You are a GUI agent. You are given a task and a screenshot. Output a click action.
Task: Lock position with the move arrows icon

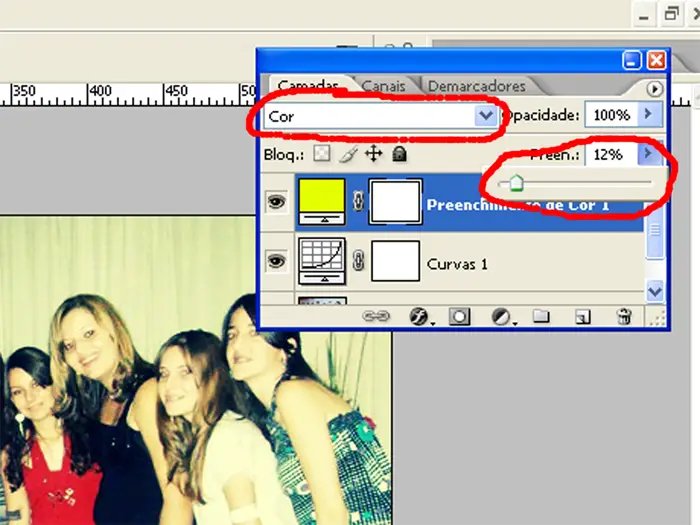coord(374,154)
